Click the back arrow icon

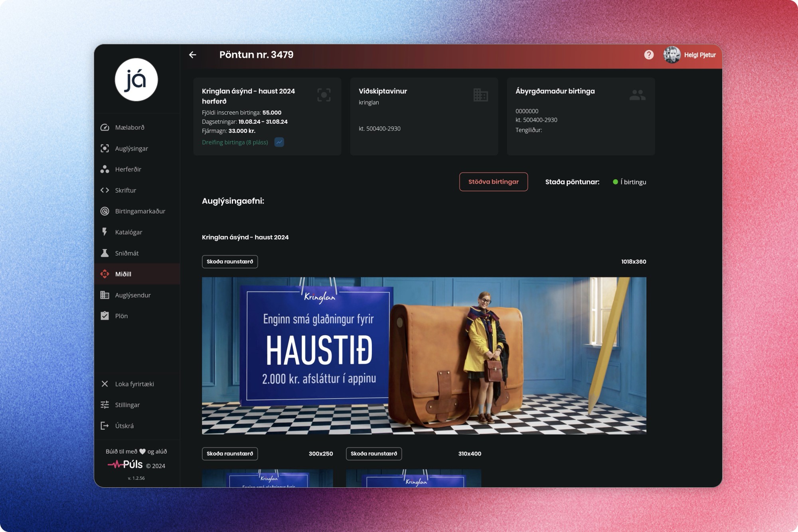pyautogui.click(x=193, y=55)
